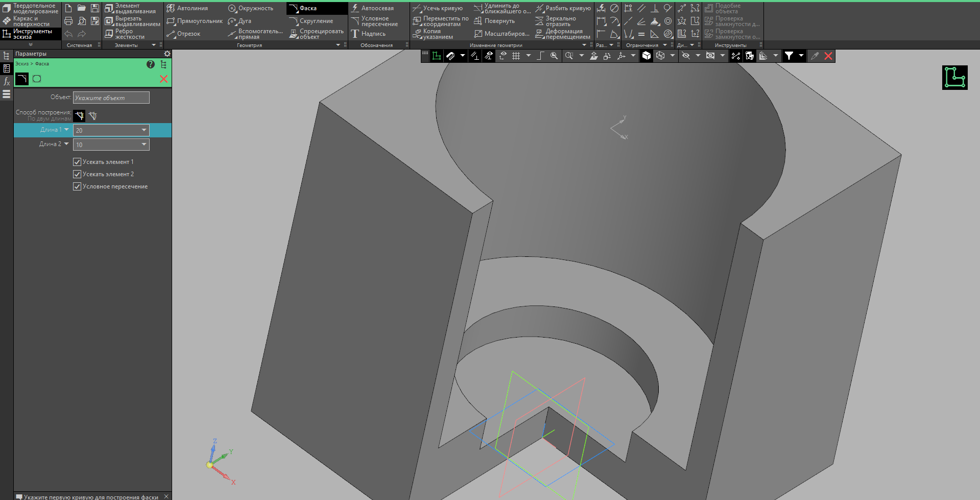Click the zoom magnifier in view toolbar
980x500 pixels.
(x=554, y=56)
